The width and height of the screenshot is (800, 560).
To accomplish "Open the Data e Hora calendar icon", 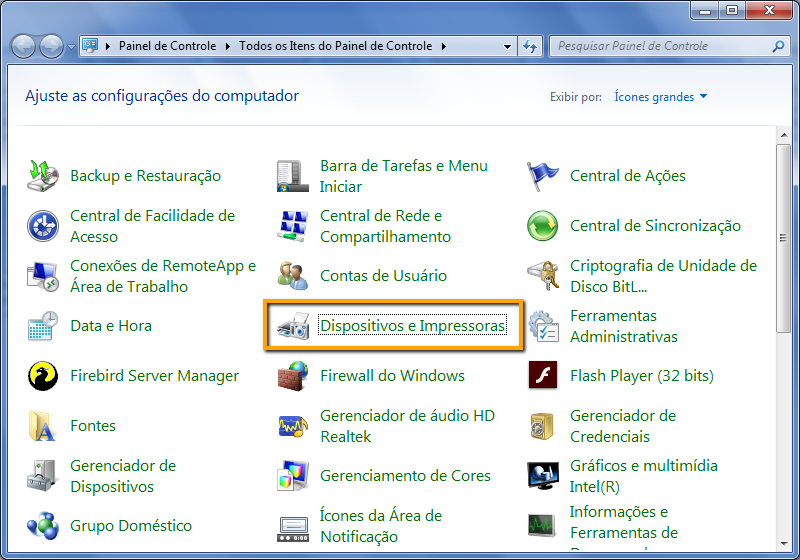I will point(42,326).
